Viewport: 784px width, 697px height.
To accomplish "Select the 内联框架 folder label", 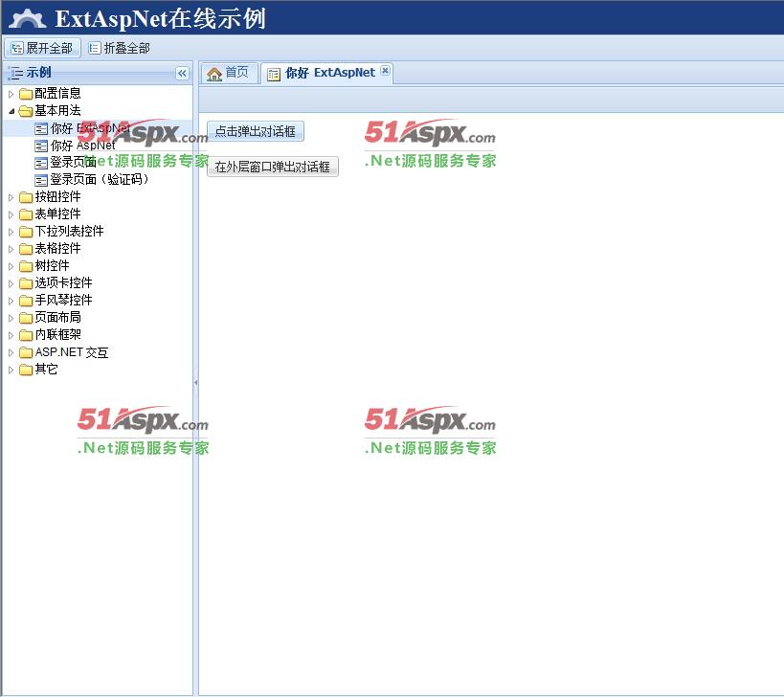I will coord(57,334).
